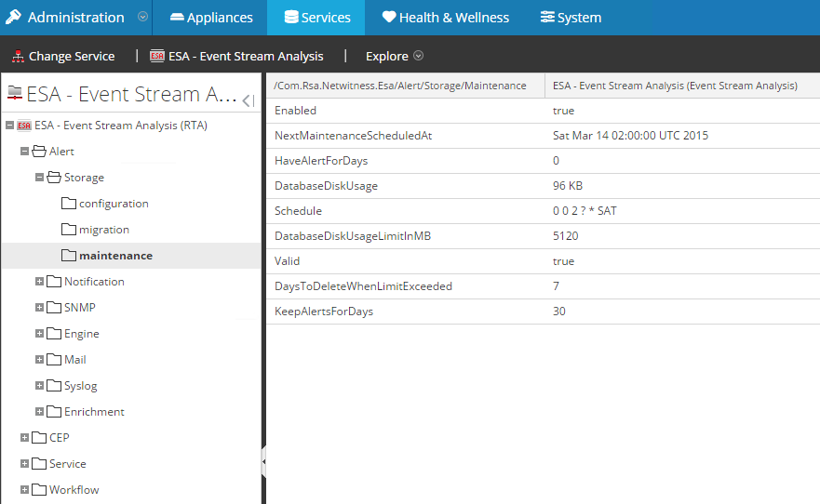The width and height of the screenshot is (820, 504).
Task: Open the Appliances tab
Action: point(211,18)
